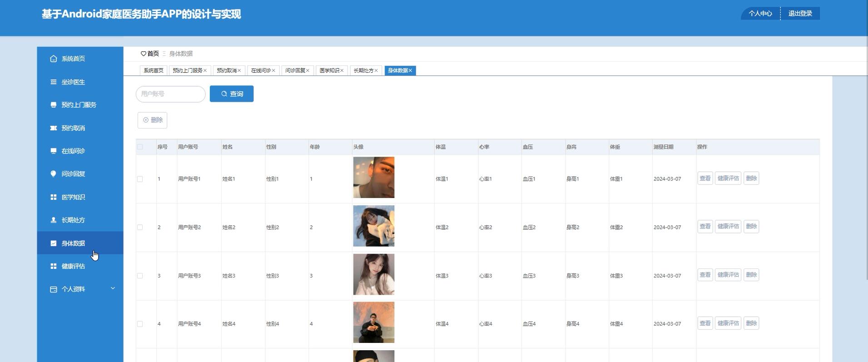Screen dimensions: 868x362
Task: Check the checkbox for row 用户账号2
Action: pos(140,227)
